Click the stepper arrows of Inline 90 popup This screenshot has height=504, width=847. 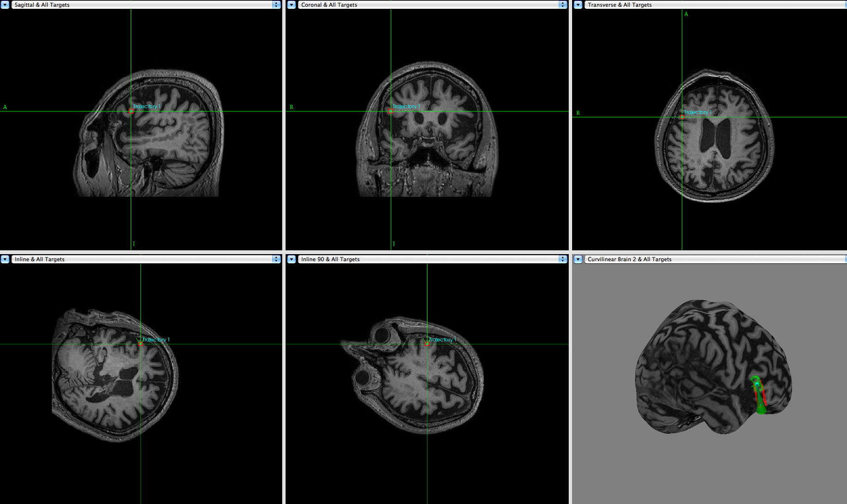[x=563, y=259]
